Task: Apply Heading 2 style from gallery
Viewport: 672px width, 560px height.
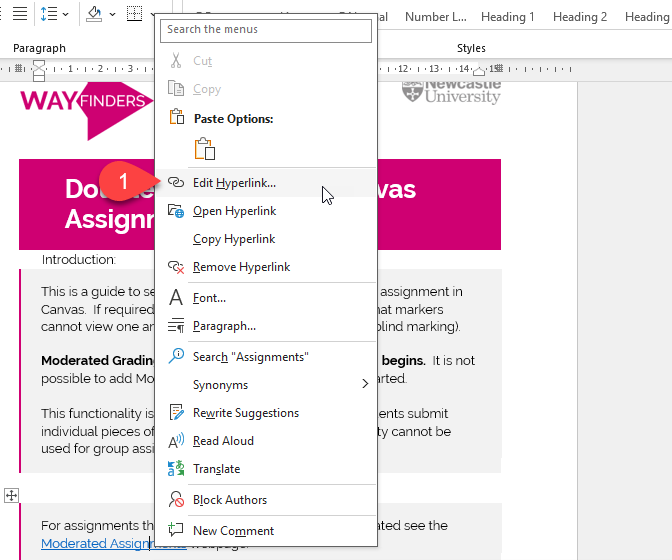Action: [x=580, y=17]
